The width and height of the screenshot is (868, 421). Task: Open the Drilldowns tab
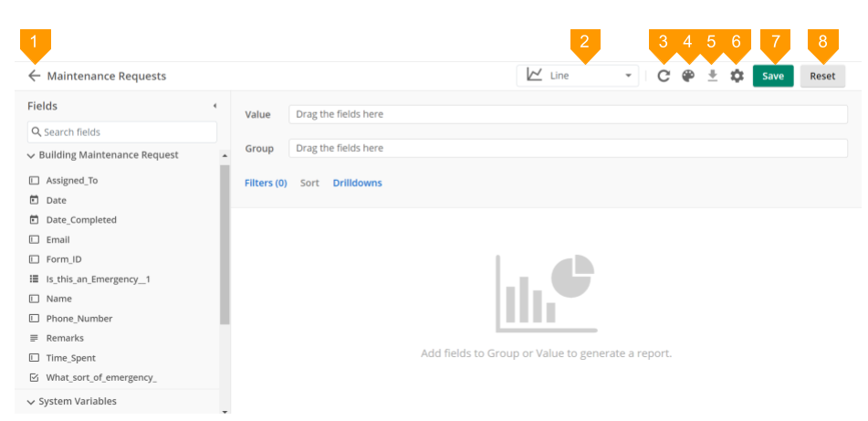pos(357,183)
